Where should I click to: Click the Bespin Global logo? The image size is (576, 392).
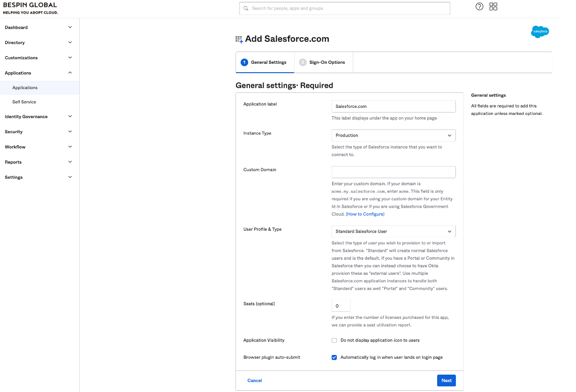[30, 8]
